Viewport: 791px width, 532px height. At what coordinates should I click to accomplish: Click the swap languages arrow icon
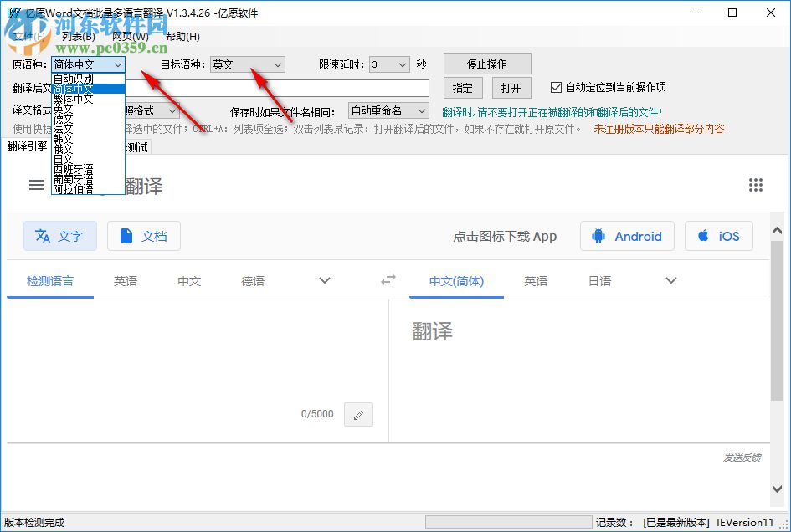tap(388, 280)
